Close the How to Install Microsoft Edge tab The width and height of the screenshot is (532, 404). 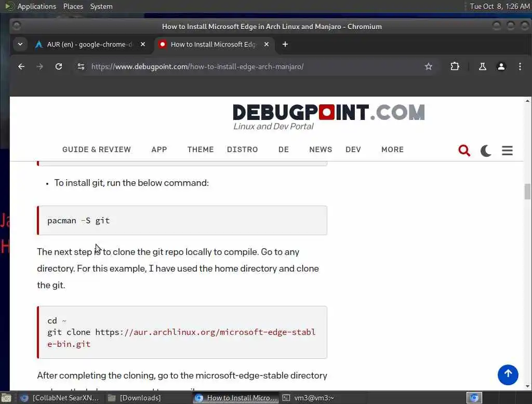267,45
